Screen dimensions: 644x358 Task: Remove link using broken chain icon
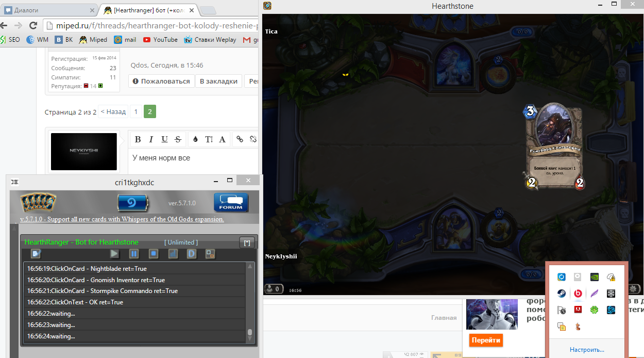[253, 139]
